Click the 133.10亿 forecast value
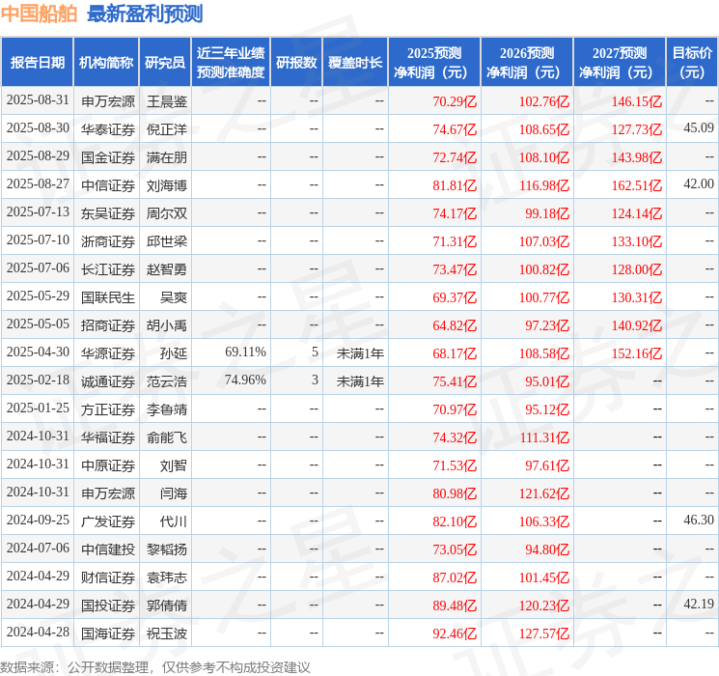Image resolution: width=719 pixels, height=676 pixels. click(636, 241)
